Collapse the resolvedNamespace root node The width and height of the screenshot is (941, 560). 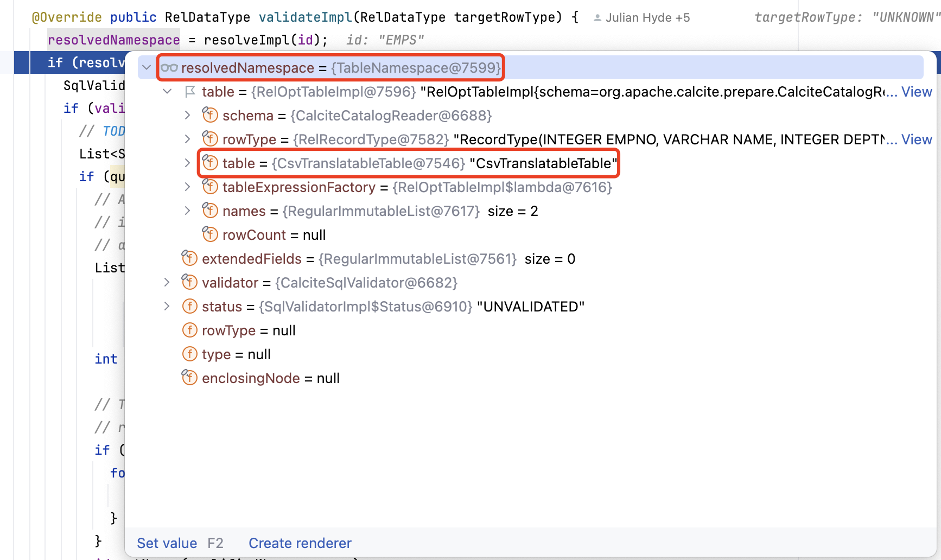147,68
